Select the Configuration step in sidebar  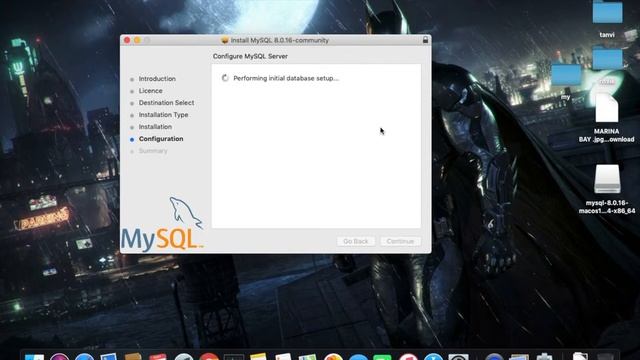[161, 139]
